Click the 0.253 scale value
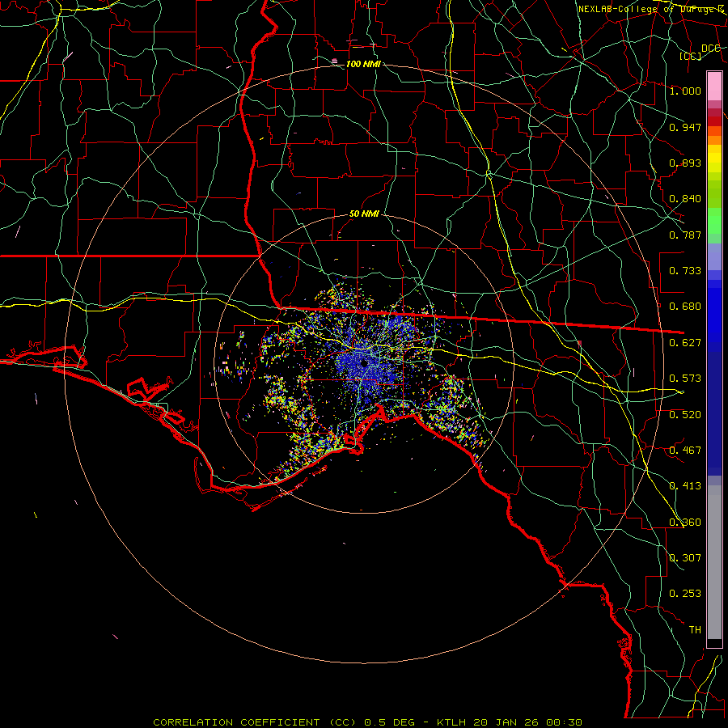 point(685,594)
